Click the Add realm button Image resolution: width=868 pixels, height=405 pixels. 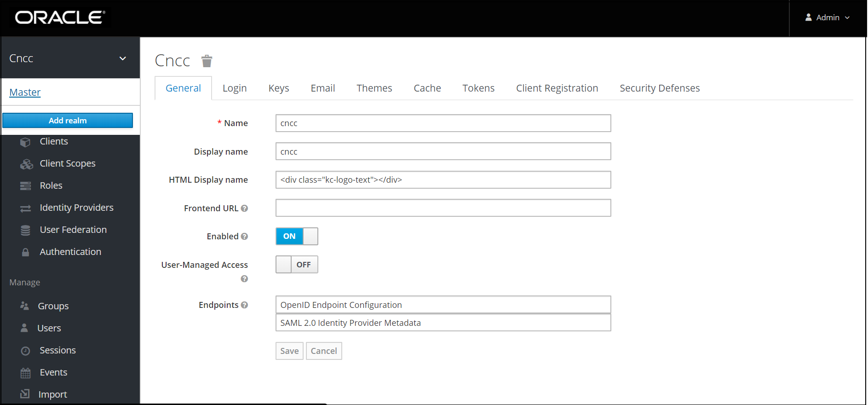68,121
